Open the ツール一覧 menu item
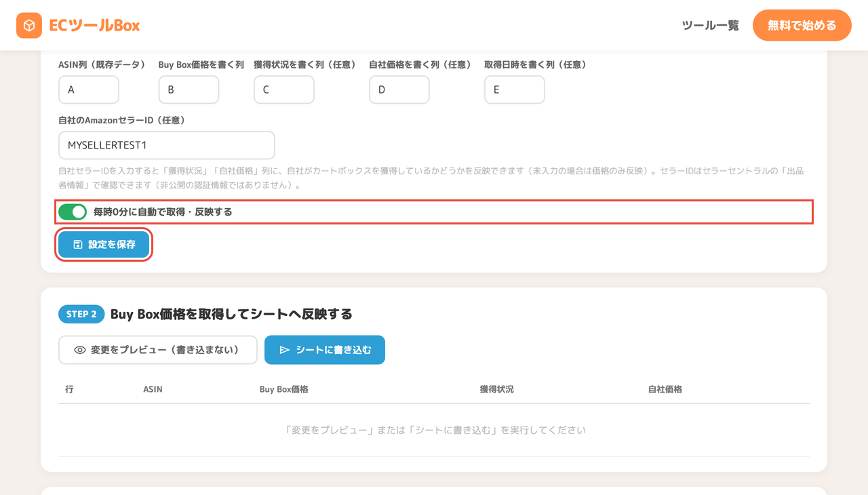Viewport: 868px width, 495px height. tap(710, 26)
